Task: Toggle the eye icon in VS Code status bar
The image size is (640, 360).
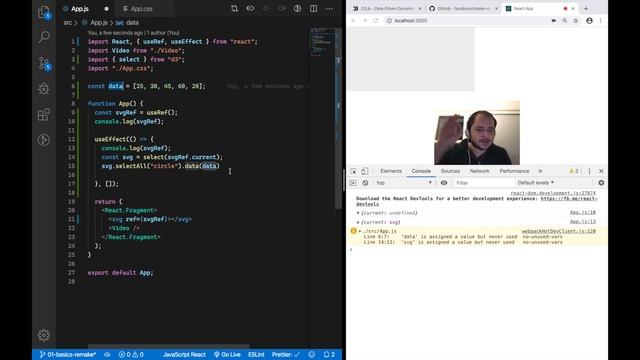Action: (107, 355)
